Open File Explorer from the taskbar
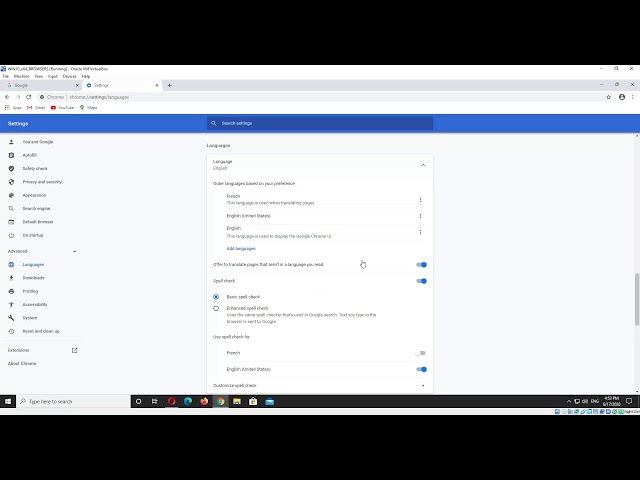Screen dimensions: 640x480 pyautogui.click(x=237, y=402)
